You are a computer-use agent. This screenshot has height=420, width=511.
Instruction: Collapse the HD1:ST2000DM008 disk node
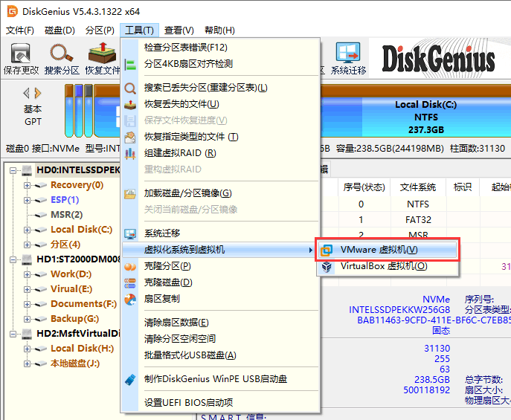click(13, 259)
